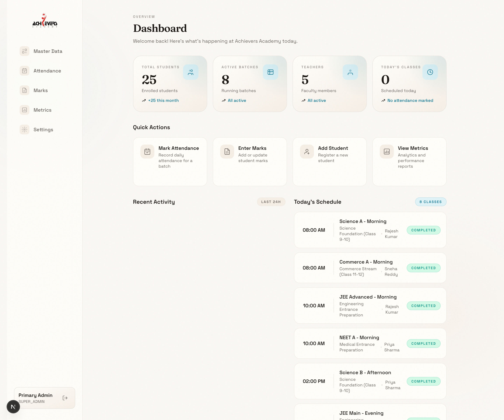
Task: Click the Achievers Academy logo
Action: pos(45,21)
